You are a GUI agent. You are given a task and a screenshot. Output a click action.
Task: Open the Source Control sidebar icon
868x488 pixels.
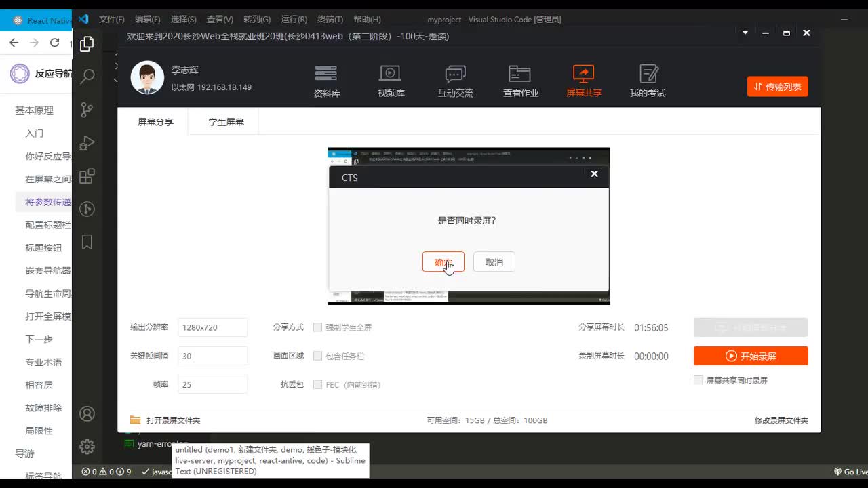point(87,109)
